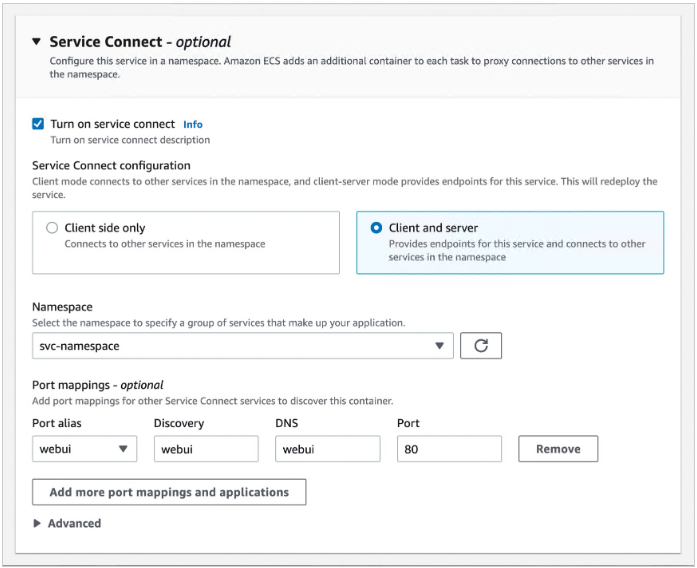The image size is (697, 568).
Task: Open the Info link beside service connect
Action: point(192,125)
